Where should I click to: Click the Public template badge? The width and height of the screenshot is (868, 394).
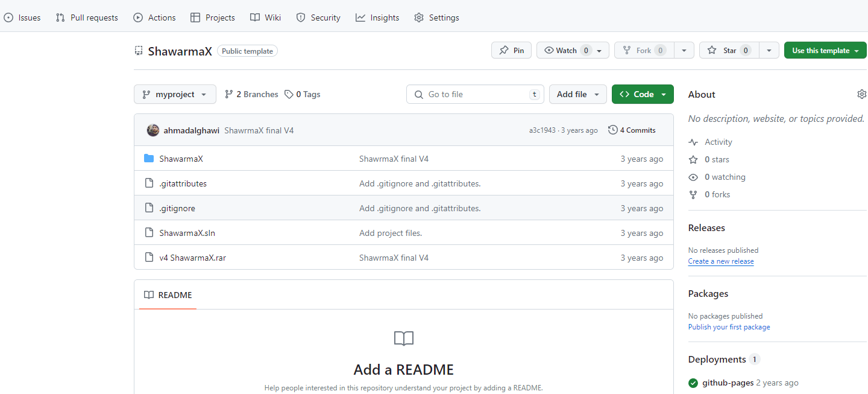247,51
